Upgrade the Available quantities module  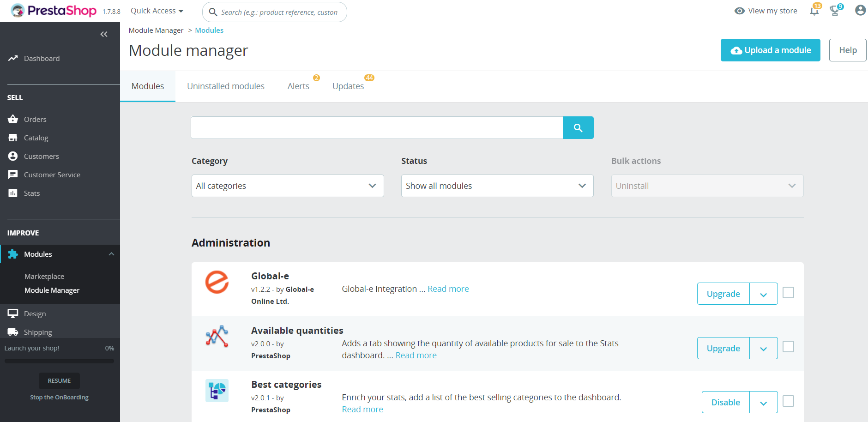coord(723,349)
